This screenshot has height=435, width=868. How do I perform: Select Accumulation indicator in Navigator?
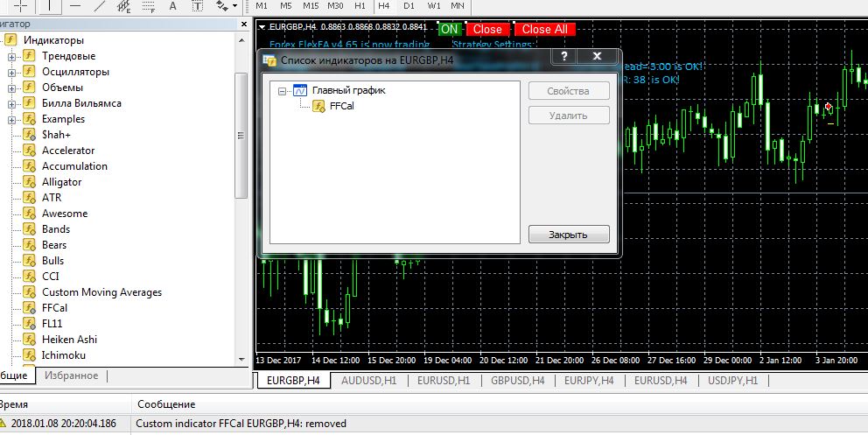(74, 166)
